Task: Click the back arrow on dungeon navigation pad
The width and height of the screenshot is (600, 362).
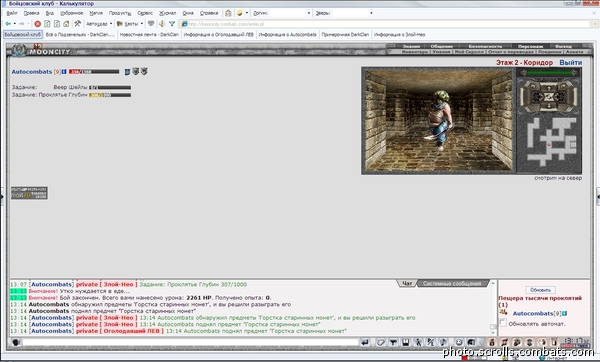Action: coord(549,107)
